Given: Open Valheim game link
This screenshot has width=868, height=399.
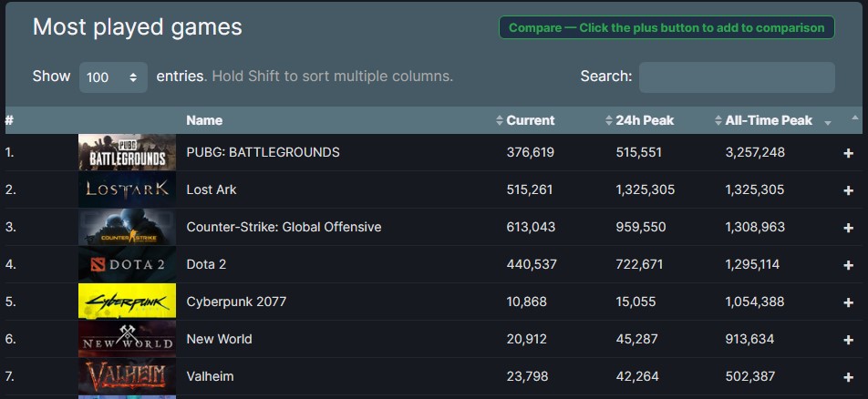Looking at the screenshot, I should point(211,376).
